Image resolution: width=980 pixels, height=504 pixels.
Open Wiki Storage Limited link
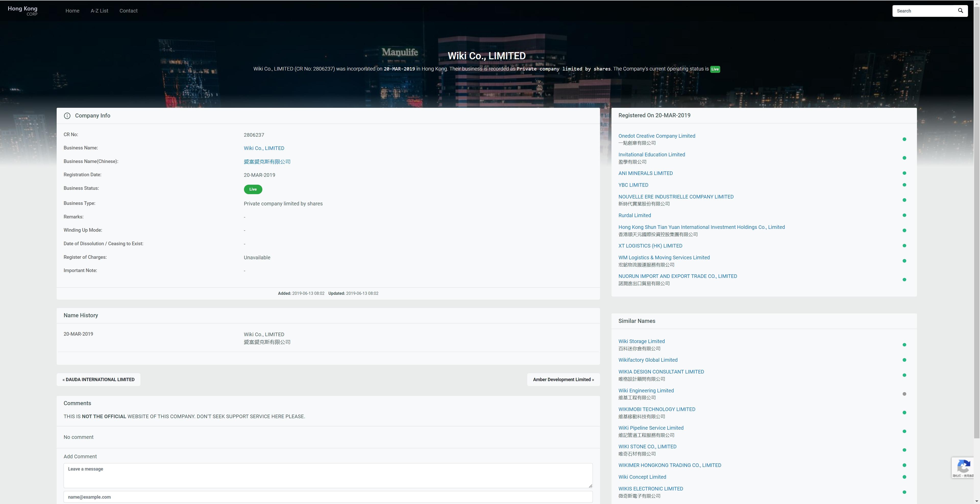tap(641, 342)
